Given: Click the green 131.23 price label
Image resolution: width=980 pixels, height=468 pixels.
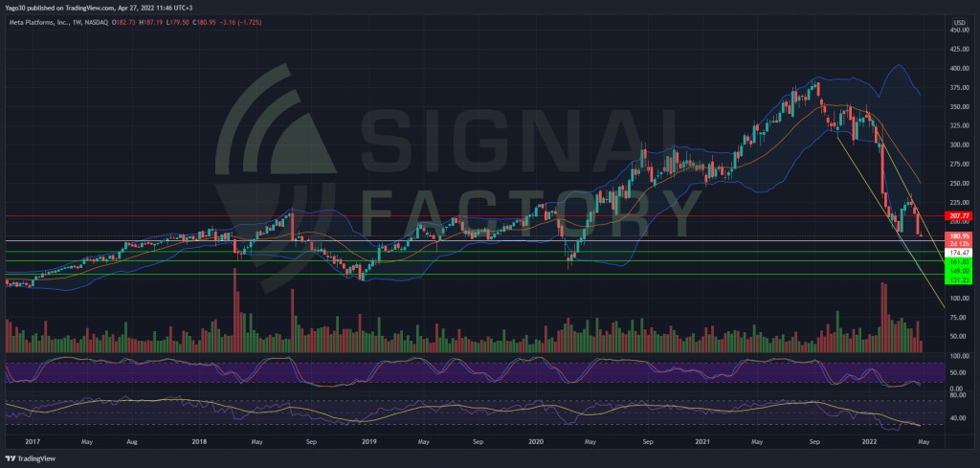Looking at the screenshot, I should click(x=960, y=280).
